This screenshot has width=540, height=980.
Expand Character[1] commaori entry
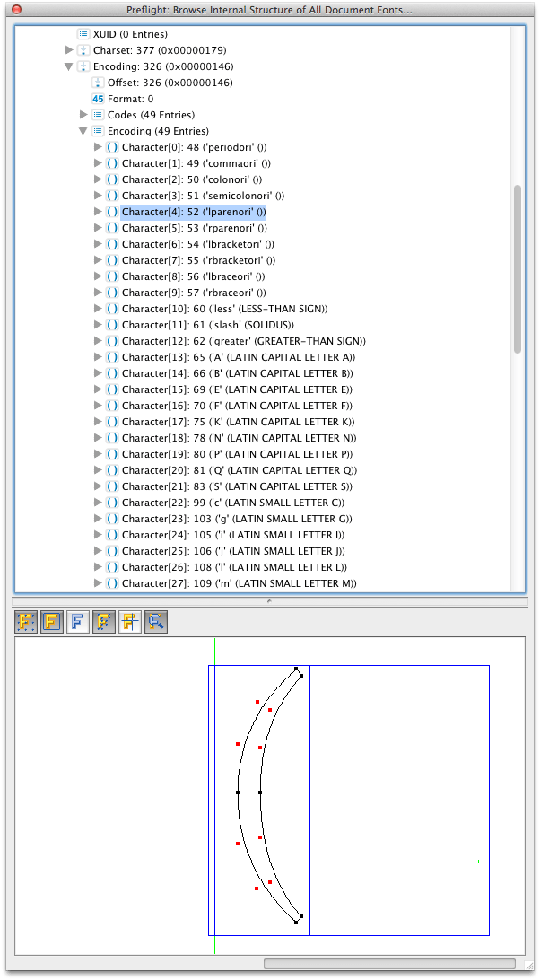click(x=98, y=163)
